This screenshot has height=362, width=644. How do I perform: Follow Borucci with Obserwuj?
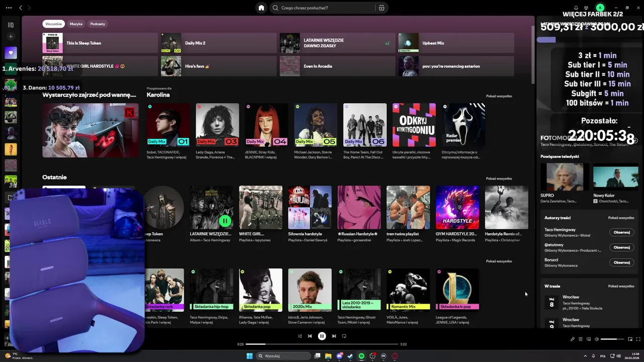point(622,262)
